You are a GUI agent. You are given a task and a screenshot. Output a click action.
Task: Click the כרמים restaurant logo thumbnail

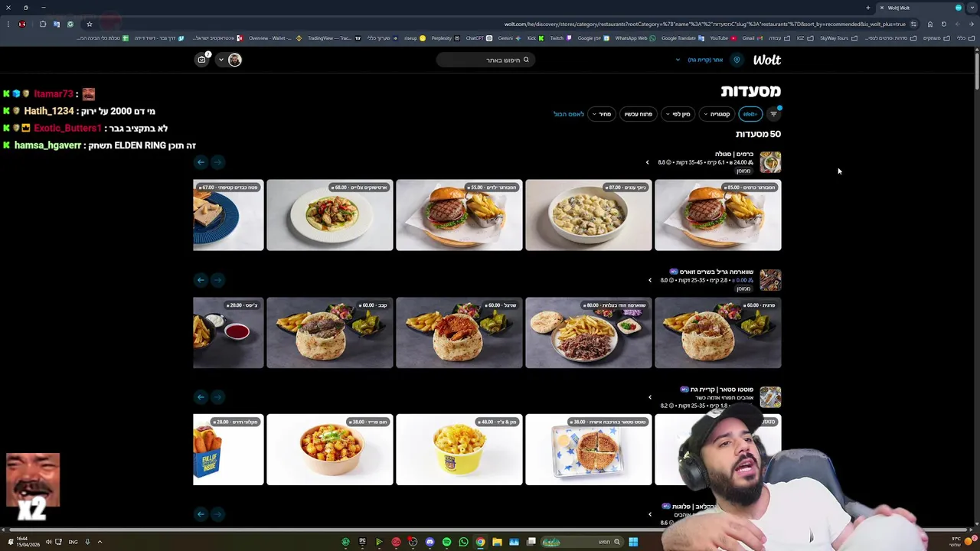(x=770, y=161)
